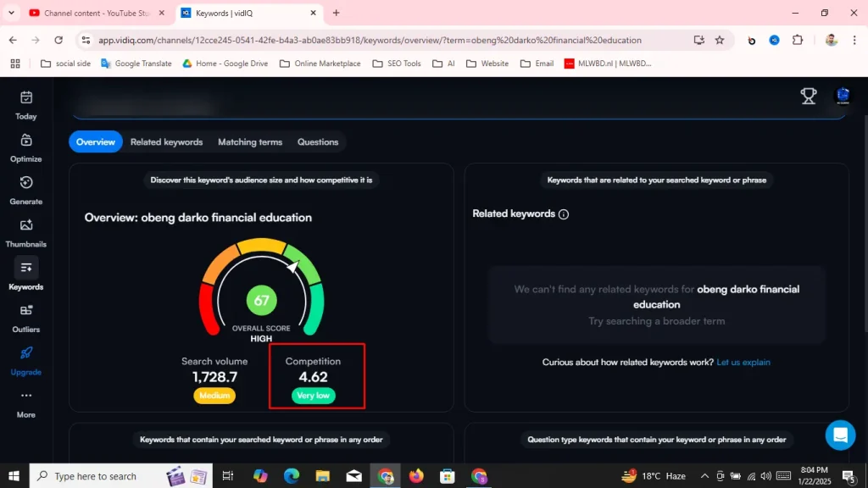Click the Medium search volume badge
The height and width of the screenshot is (488, 868).
(214, 395)
